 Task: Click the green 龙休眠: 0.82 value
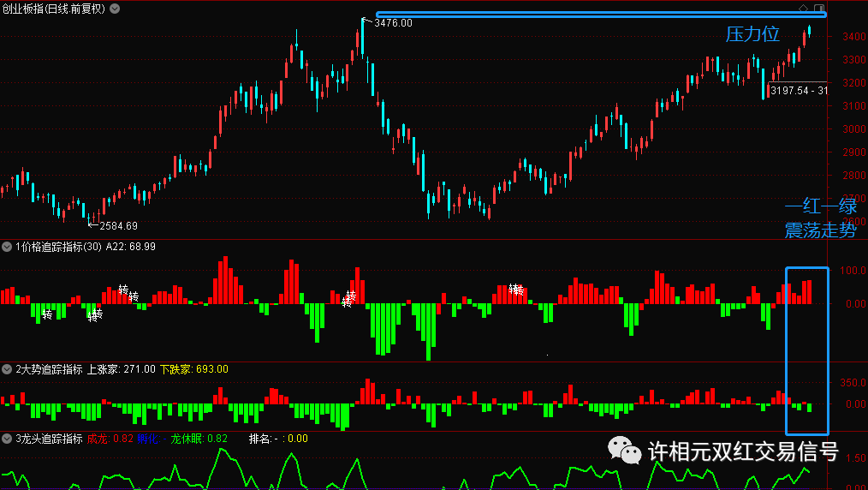199,439
